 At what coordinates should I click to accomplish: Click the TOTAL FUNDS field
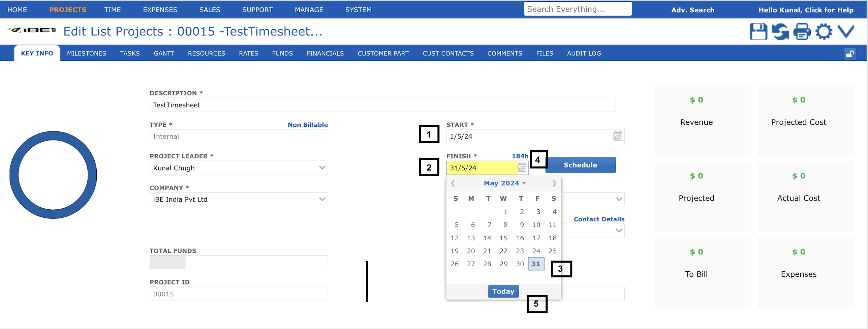point(239,262)
